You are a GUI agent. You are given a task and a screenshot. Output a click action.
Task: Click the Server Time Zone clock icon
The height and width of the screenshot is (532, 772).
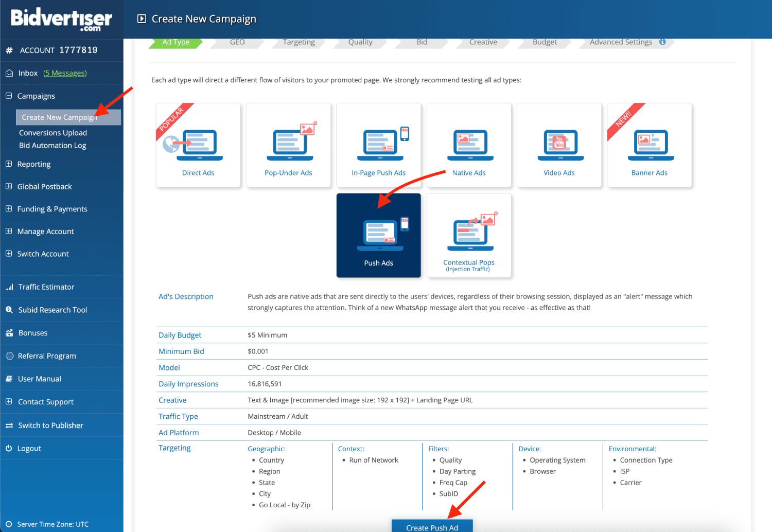(9, 524)
